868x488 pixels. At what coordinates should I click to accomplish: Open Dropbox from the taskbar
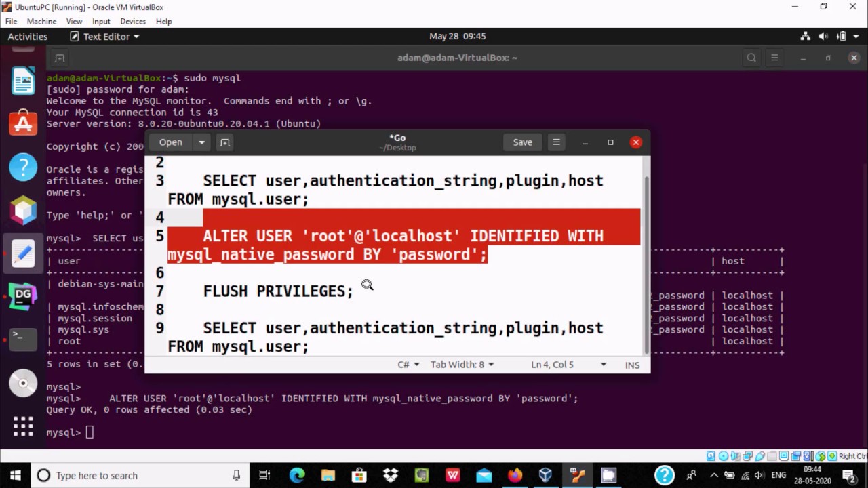coord(391,475)
